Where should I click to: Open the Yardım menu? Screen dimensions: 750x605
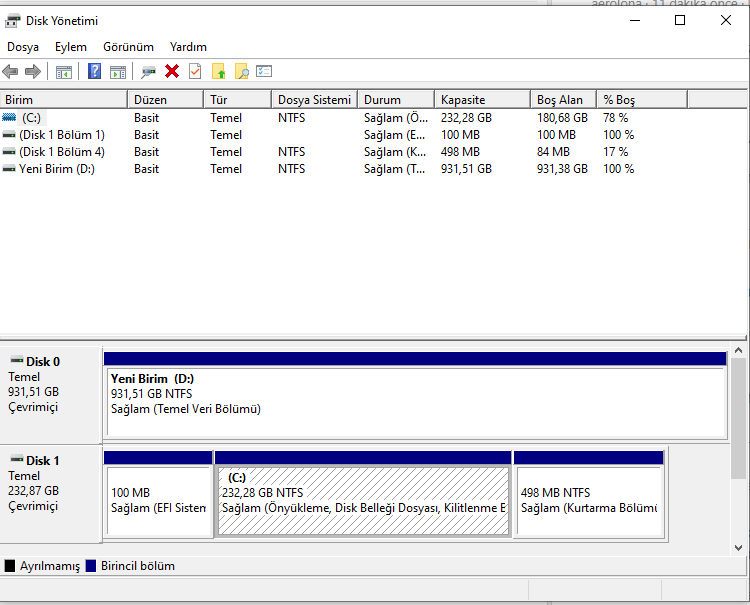click(x=188, y=47)
